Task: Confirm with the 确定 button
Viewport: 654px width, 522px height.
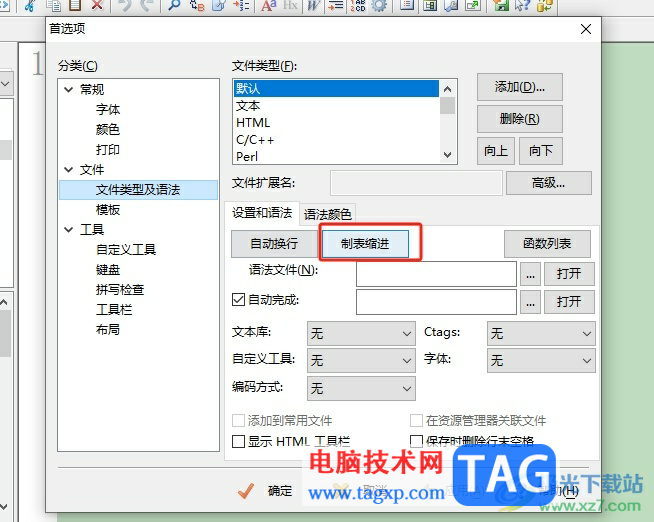Action: click(266, 491)
